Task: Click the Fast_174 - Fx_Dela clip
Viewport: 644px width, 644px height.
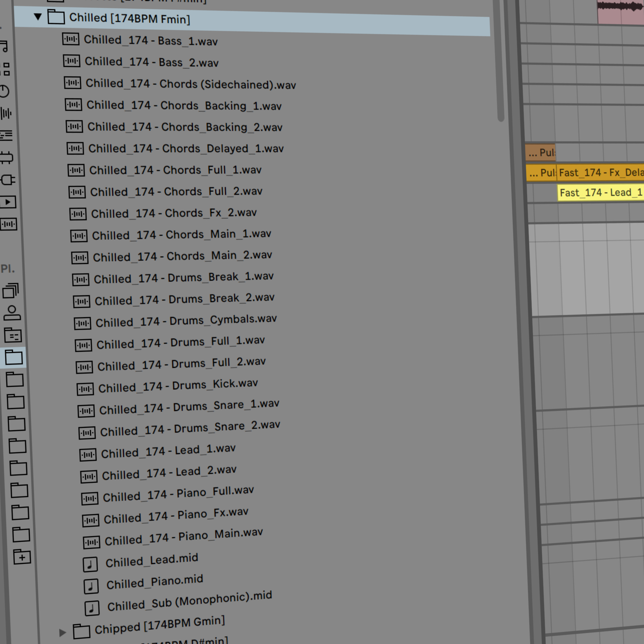Action: (600, 173)
